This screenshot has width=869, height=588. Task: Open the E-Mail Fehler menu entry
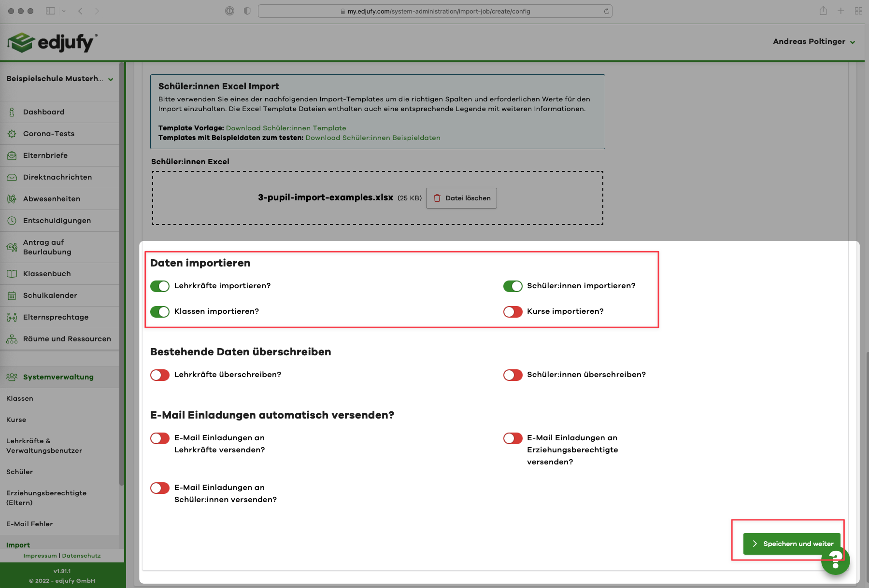coord(29,524)
